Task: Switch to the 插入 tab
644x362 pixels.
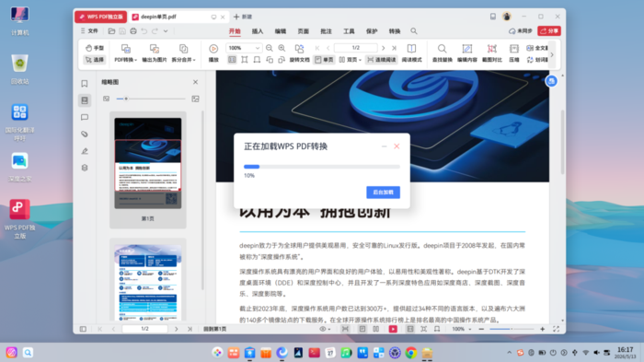Action: [258, 31]
